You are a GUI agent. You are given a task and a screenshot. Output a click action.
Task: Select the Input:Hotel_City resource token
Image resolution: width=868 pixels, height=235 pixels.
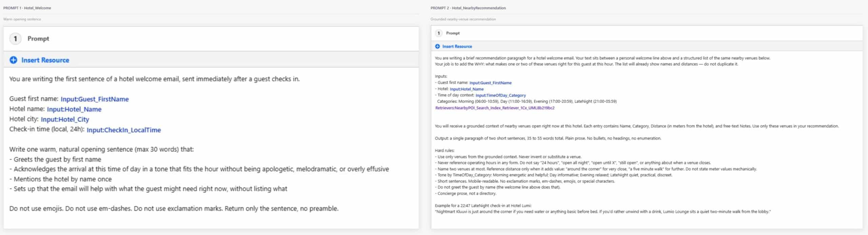(65, 119)
